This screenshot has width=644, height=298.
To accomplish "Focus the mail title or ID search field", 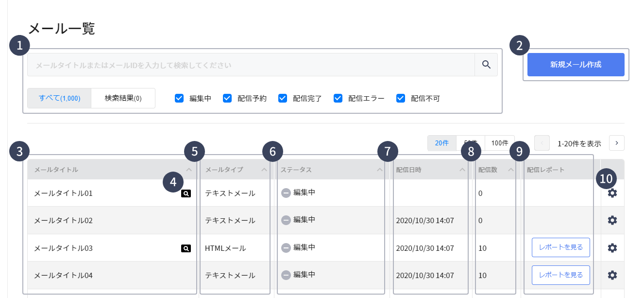I will pyautogui.click(x=251, y=65).
